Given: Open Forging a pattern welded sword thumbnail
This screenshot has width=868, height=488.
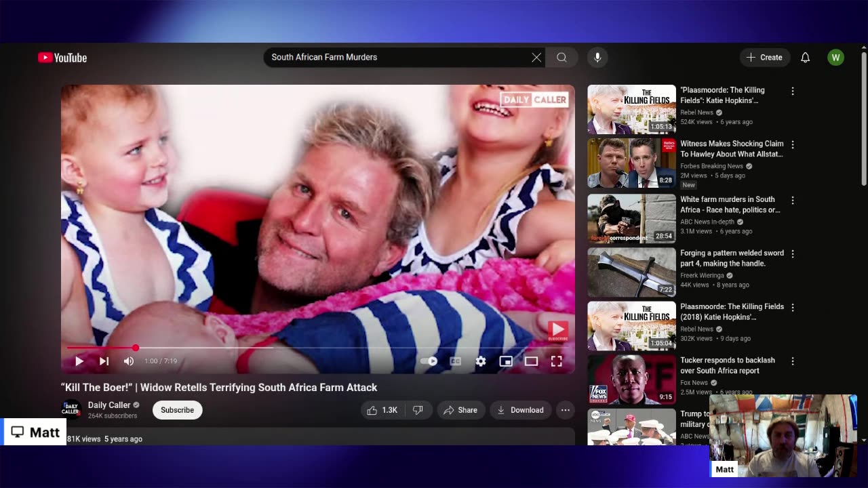Looking at the screenshot, I should point(631,272).
